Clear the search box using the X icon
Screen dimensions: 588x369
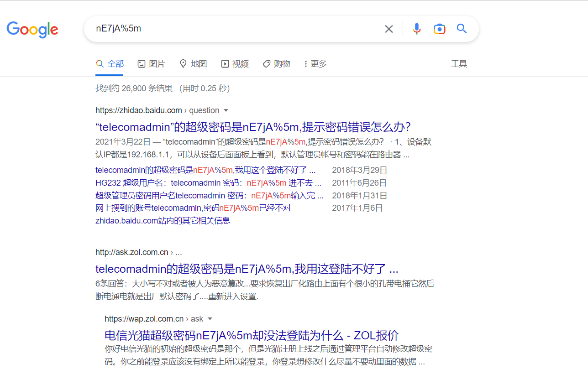(388, 29)
